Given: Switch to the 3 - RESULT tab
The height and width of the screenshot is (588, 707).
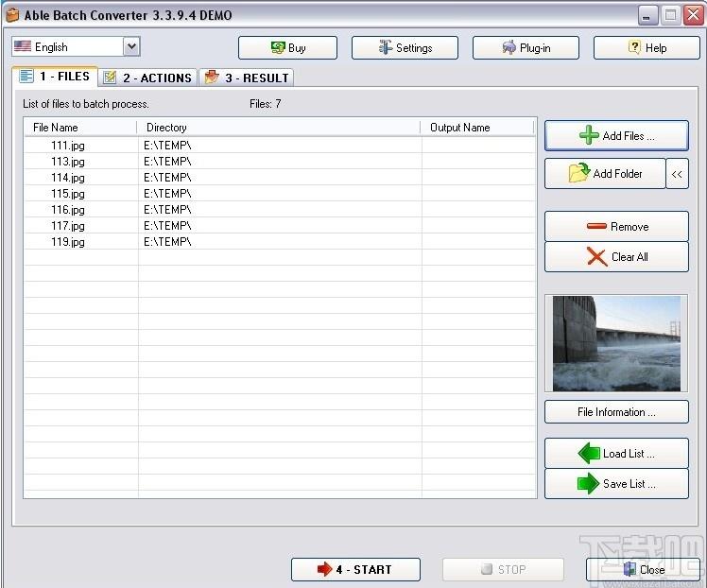Looking at the screenshot, I should click(247, 78).
